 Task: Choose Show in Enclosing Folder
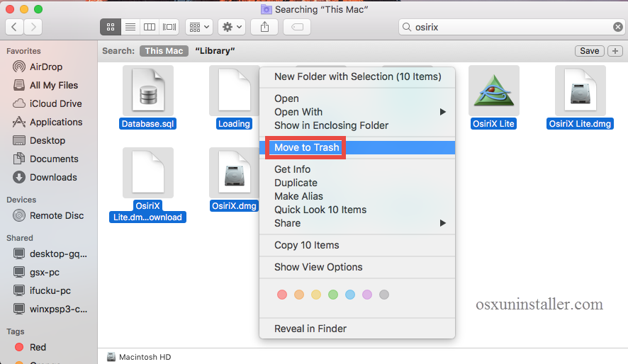(x=357, y=125)
